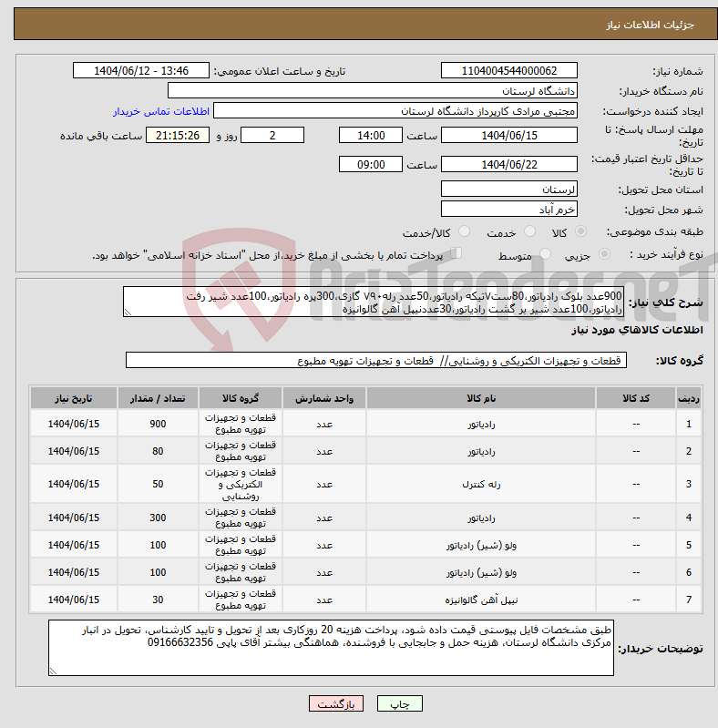The image size is (718, 728).
Task: Click the announcement date field 1404/06/12 - 13:46
Action: (141, 70)
